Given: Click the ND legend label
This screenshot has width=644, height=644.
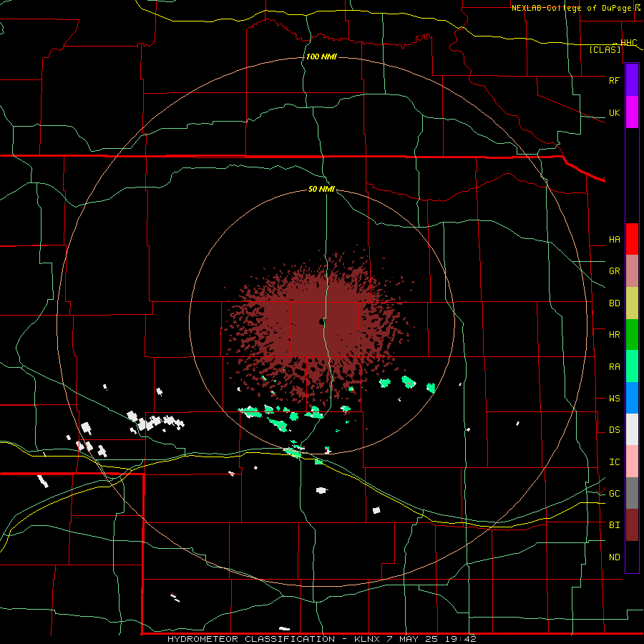Looking at the screenshot, I should (614, 557).
